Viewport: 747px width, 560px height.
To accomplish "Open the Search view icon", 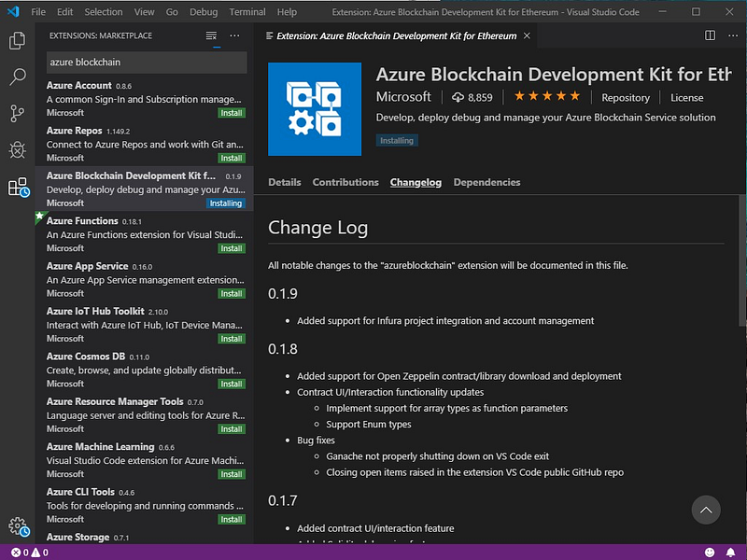I will (17, 77).
